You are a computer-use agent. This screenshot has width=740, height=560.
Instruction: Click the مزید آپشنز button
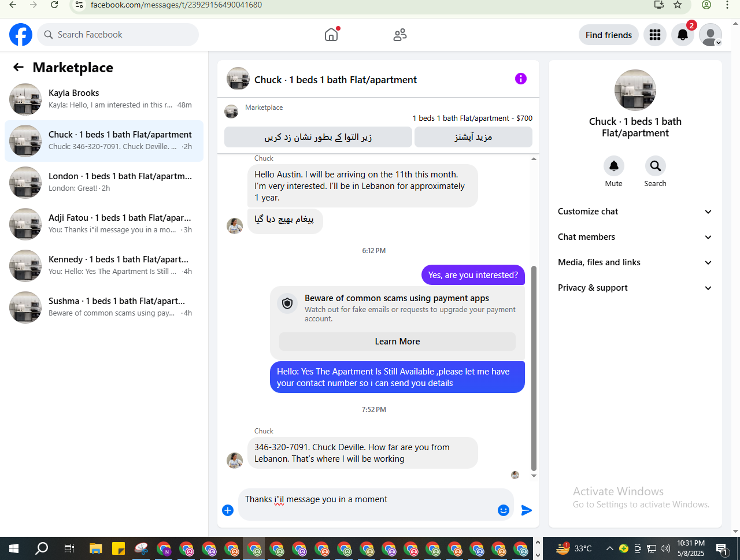(x=473, y=137)
